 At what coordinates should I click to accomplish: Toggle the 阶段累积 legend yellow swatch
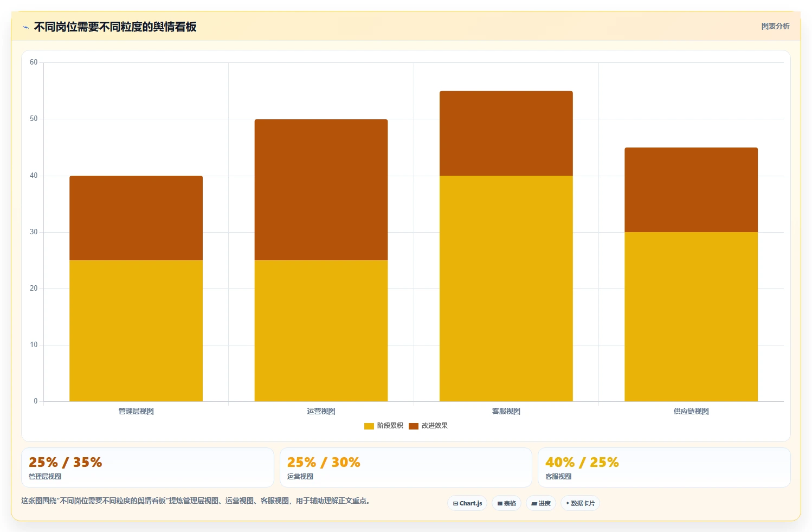pyautogui.click(x=369, y=426)
